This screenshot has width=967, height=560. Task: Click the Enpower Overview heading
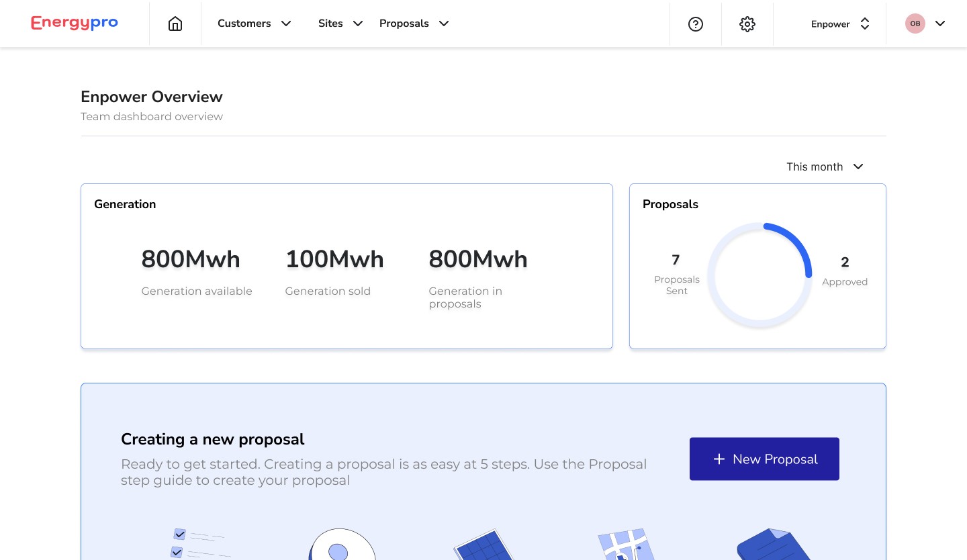[152, 97]
